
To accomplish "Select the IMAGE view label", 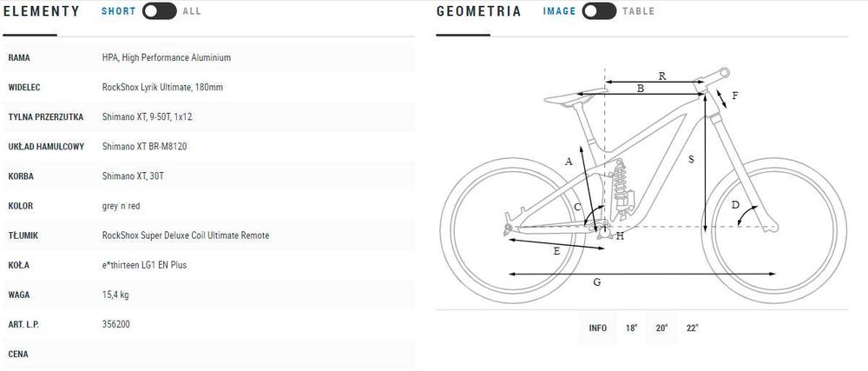I will (560, 11).
